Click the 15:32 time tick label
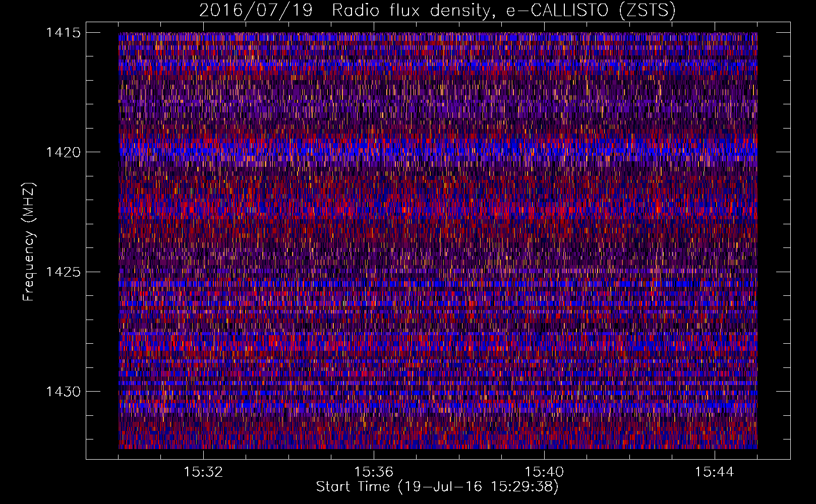 [x=203, y=472]
